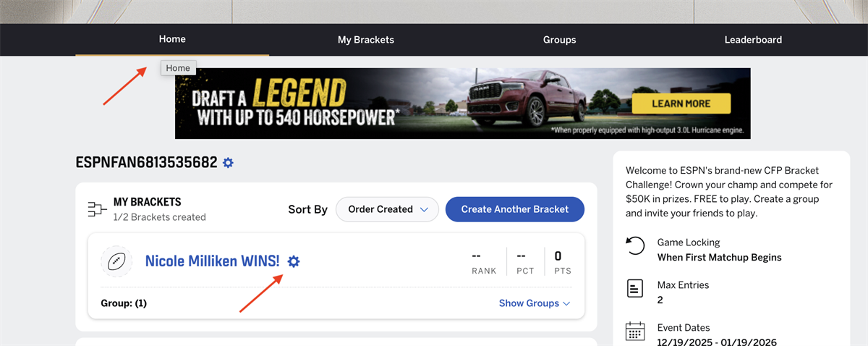Open the Groups tab
Screen dimensions: 868x346
pyautogui.click(x=559, y=40)
